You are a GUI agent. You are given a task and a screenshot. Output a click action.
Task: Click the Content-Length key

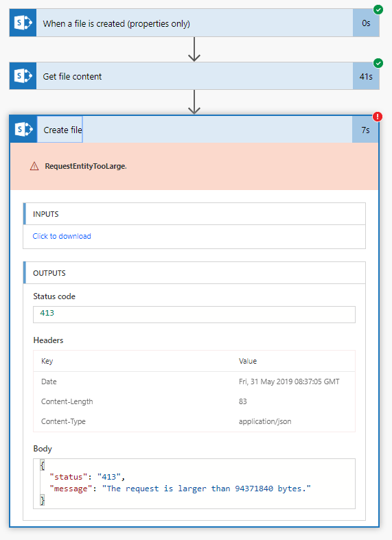[x=67, y=401]
